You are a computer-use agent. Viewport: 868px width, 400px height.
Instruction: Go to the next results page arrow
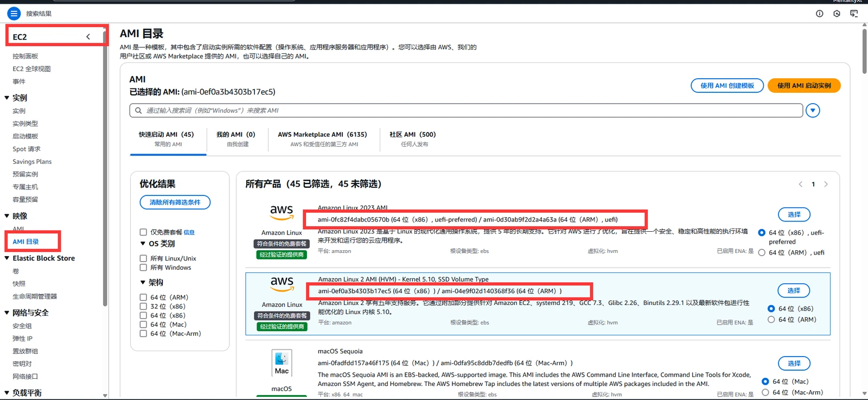pyautogui.click(x=826, y=184)
